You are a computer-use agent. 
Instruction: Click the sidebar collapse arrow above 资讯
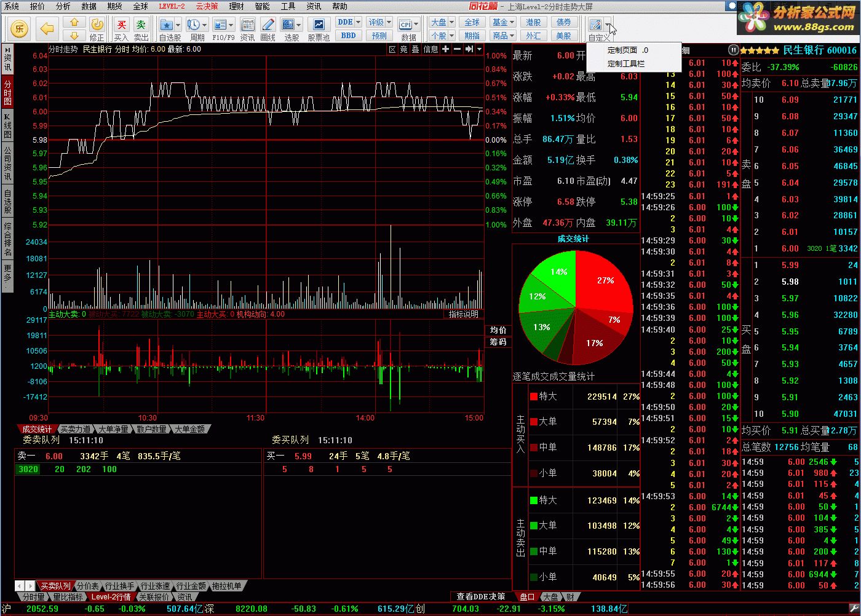click(7, 49)
